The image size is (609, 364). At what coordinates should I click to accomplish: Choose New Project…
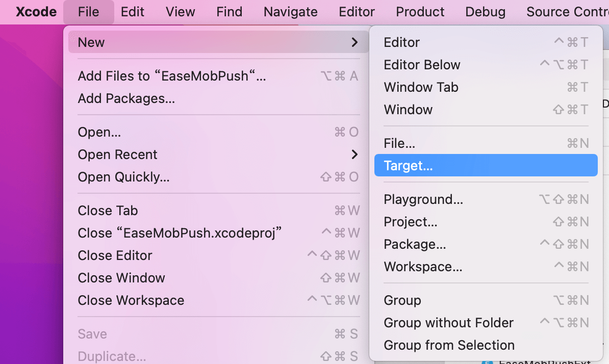(x=486, y=222)
